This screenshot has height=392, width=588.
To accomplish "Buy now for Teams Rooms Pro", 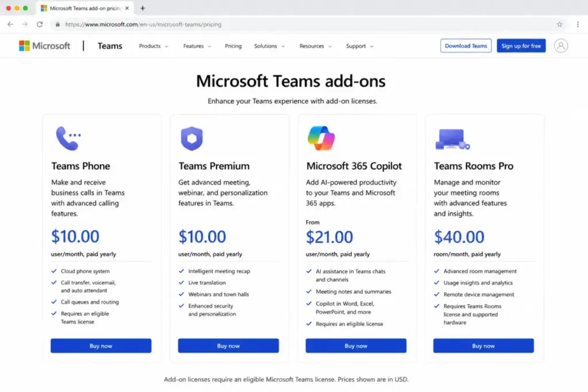I will pos(483,346).
